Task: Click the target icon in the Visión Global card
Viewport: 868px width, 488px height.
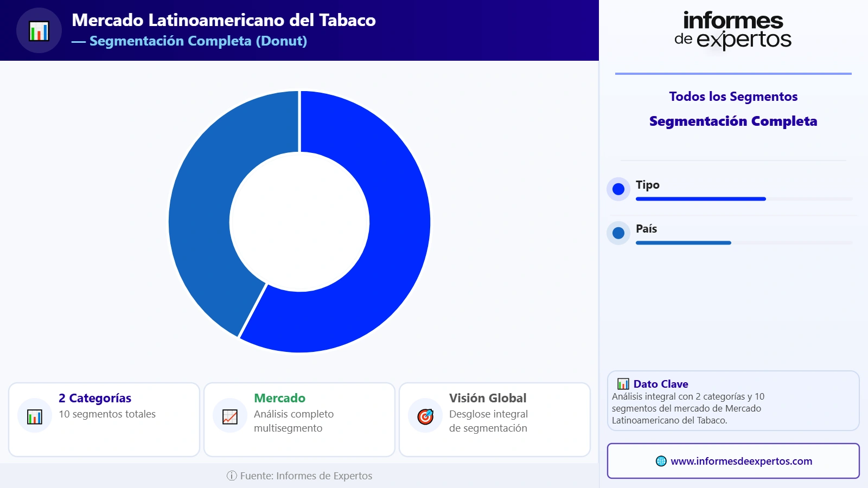Action: [425, 416]
